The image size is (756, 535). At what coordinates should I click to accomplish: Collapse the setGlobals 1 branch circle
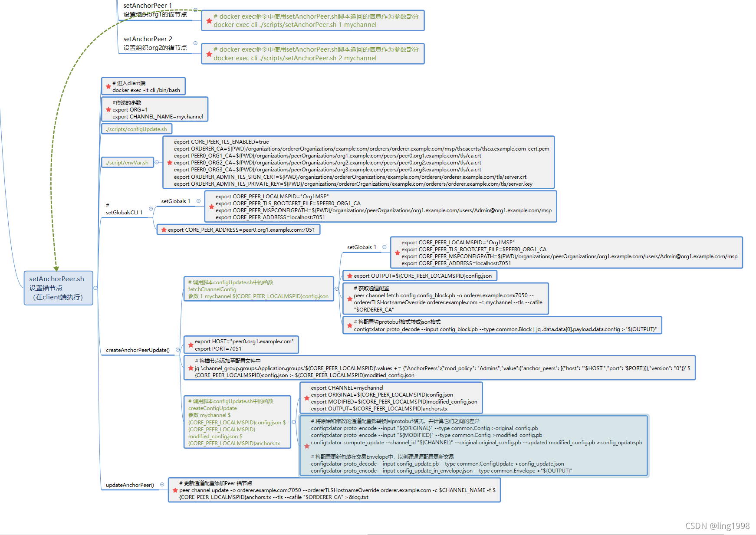coord(199,201)
